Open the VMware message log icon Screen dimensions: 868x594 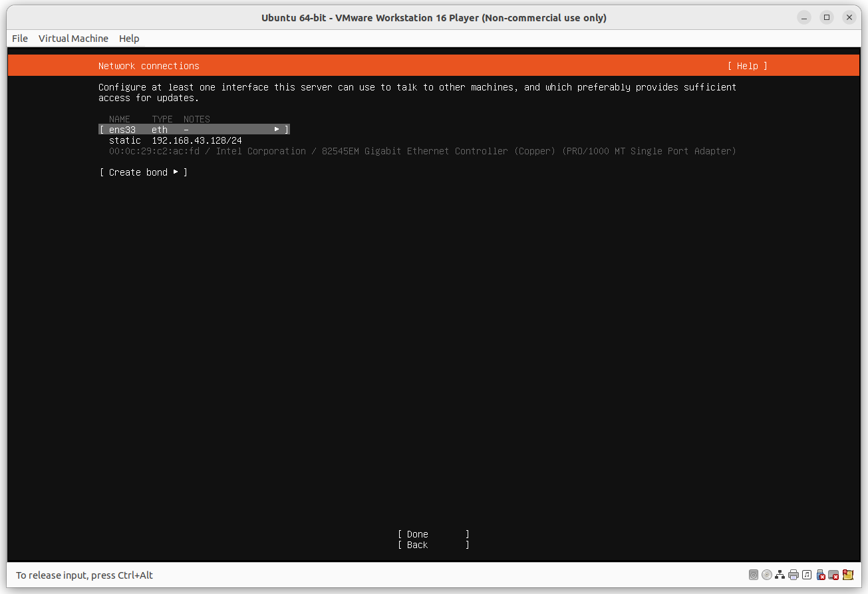(x=847, y=575)
